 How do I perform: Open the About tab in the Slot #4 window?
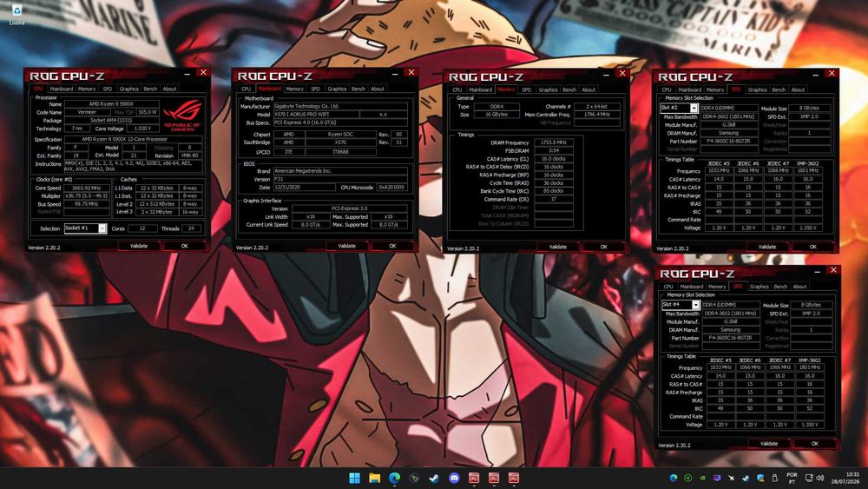tap(800, 287)
